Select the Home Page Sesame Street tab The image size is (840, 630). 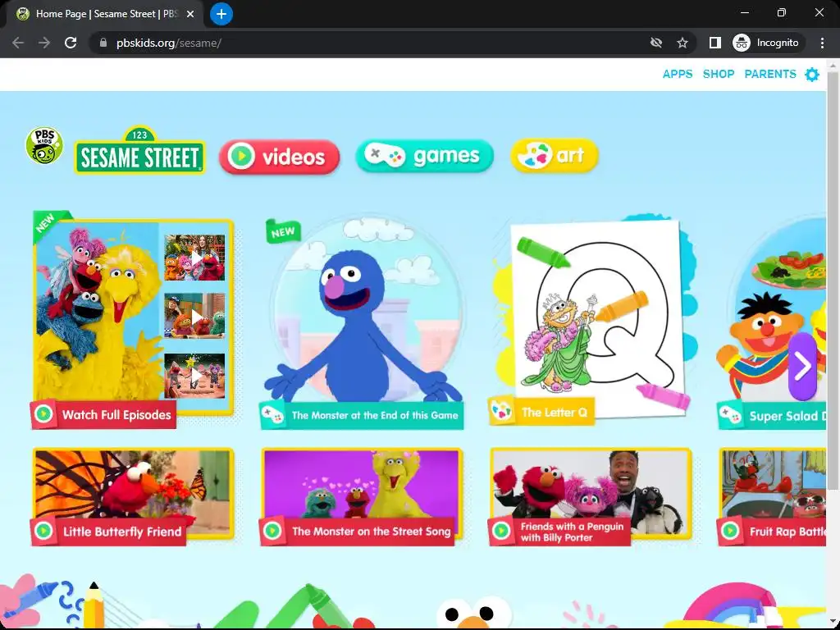[104, 14]
